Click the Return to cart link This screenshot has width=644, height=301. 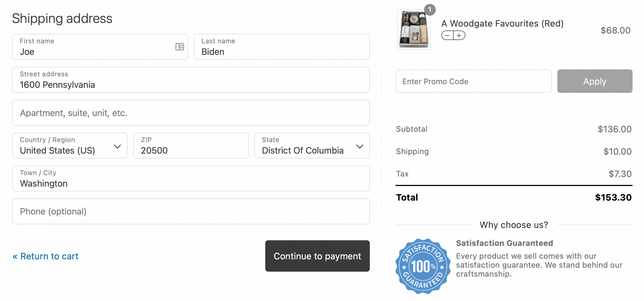[x=46, y=256]
